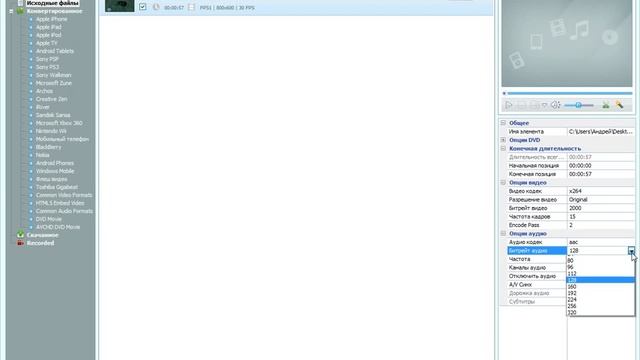Select Исходные файлы in the tree
This screenshot has width=640, height=360.
click(52, 3)
